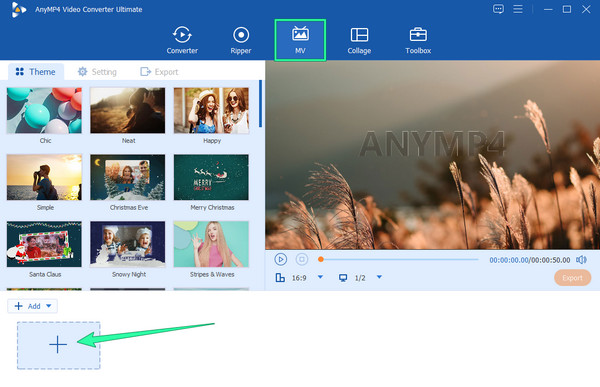The width and height of the screenshot is (600, 387).
Task: Switch to the Setting tab
Action: pos(97,72)
